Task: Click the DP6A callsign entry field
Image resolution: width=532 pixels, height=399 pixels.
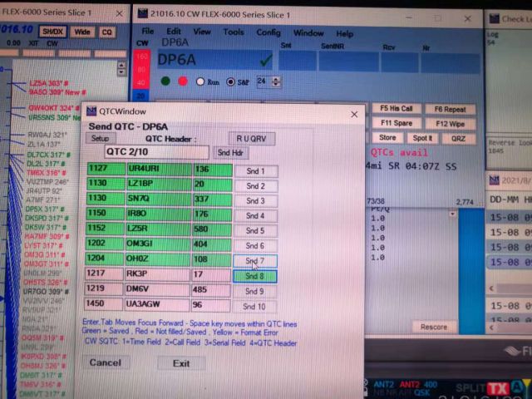Action: pyautogui.click(x=215, y=60)
